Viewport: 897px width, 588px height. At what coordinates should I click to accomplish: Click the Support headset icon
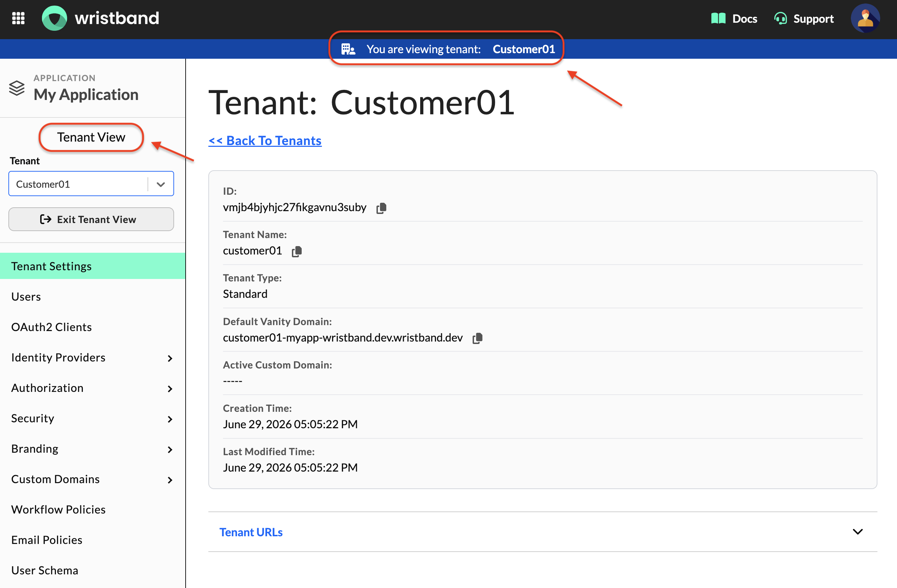tap(780, 19)
